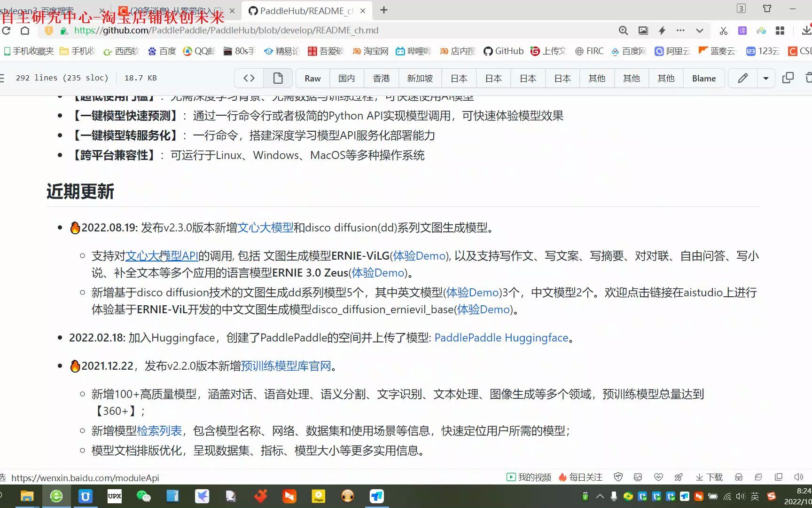Open the purple translate extension

click(742, 31)
